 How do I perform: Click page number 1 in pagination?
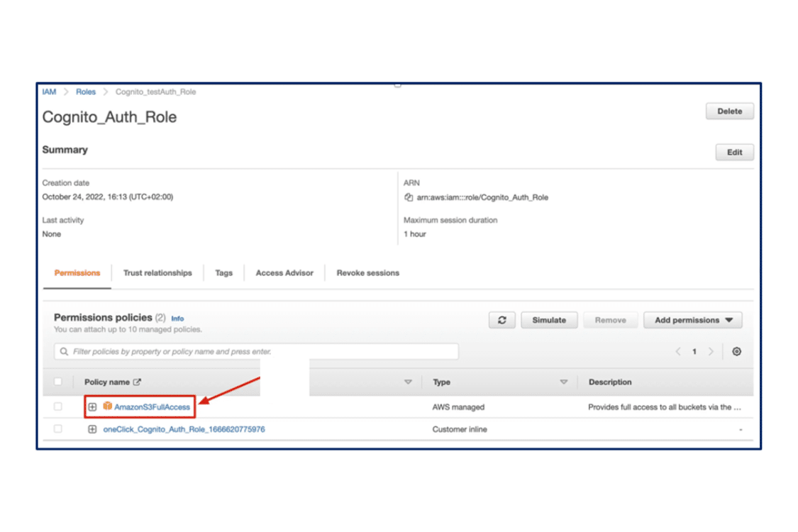pyautogui.click(x=694, y=351)
